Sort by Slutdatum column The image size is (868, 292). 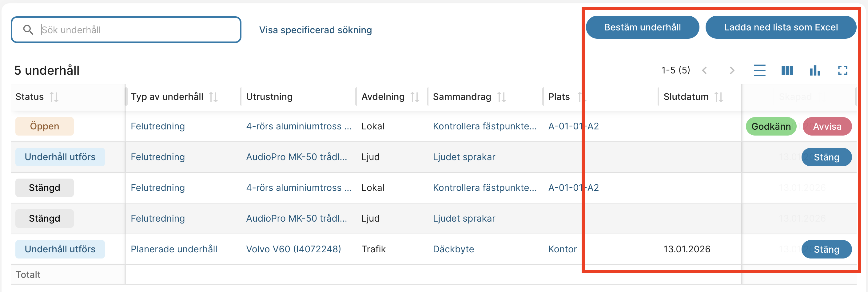pos(719,97)
